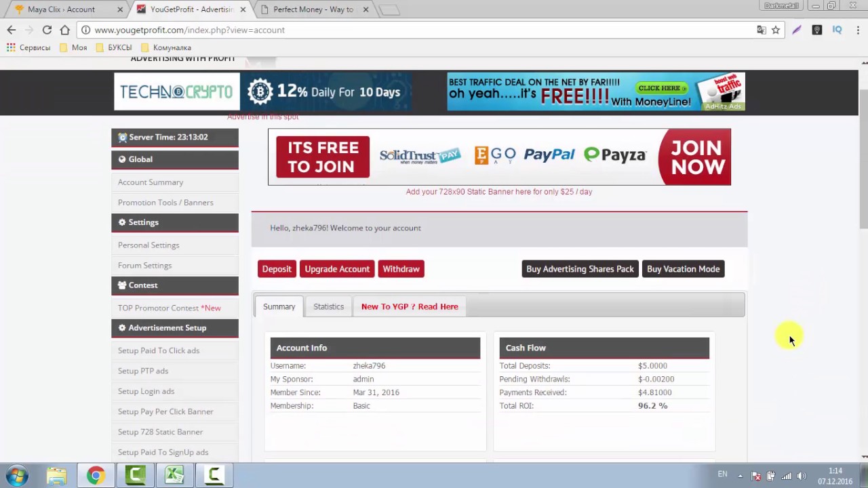Close the Maya Clix tab
The width and height of the screenshot is (868, 488).
pos(120,9)
